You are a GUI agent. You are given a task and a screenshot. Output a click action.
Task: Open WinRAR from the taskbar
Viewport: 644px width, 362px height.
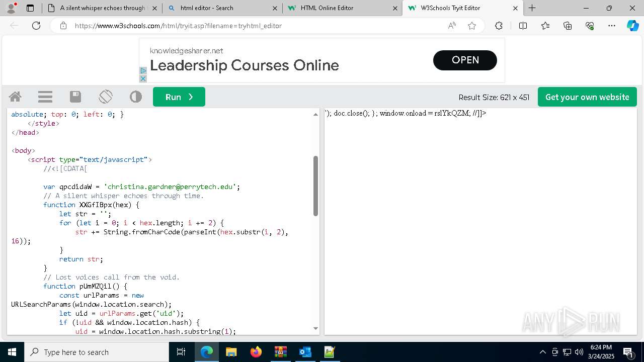pos(280,352)
